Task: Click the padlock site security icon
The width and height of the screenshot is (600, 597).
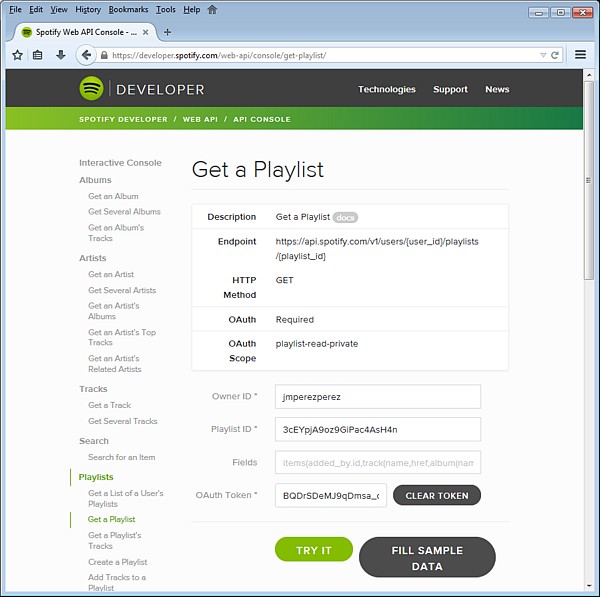Action: [104, 55]
